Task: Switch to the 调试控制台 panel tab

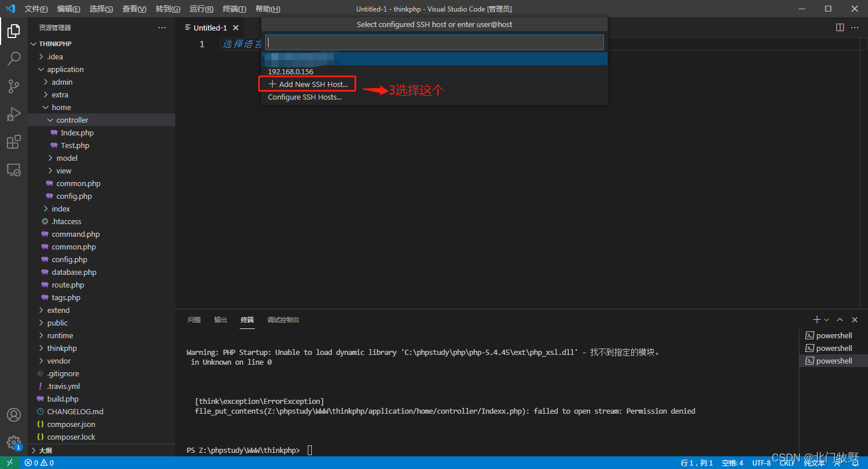Action: point(283,320)
